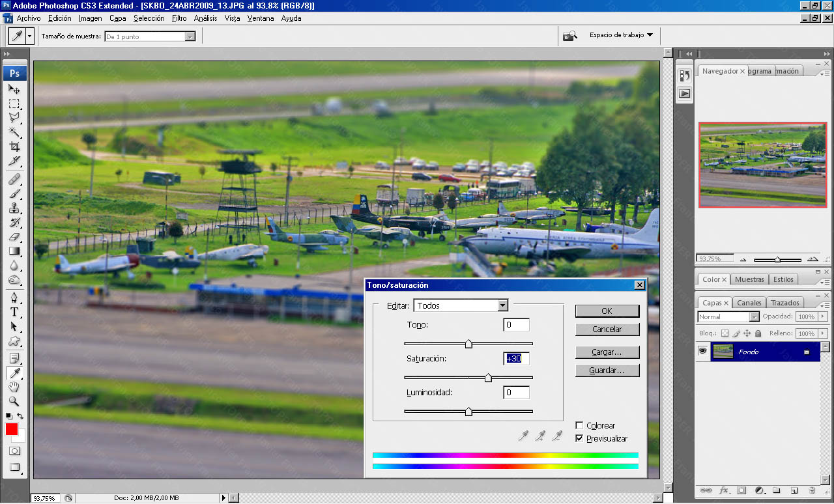
Task: Select the Lasso tool
Action: click(x=14, y=118)
